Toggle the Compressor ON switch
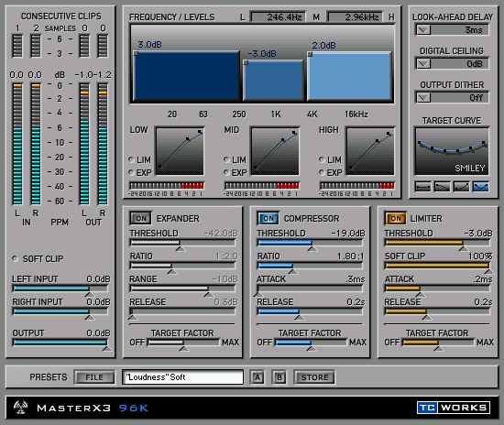This screenshot has width=504, height=425. [268, 218]
